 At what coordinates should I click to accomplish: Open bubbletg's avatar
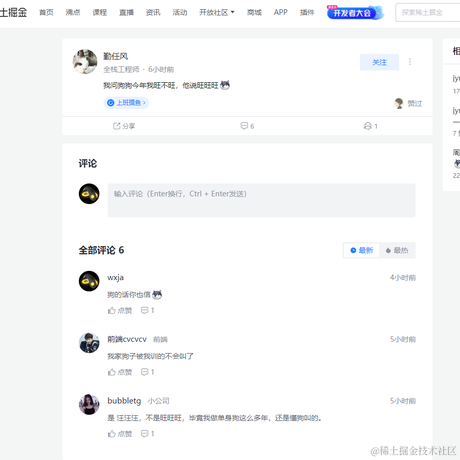pos(89,404)
